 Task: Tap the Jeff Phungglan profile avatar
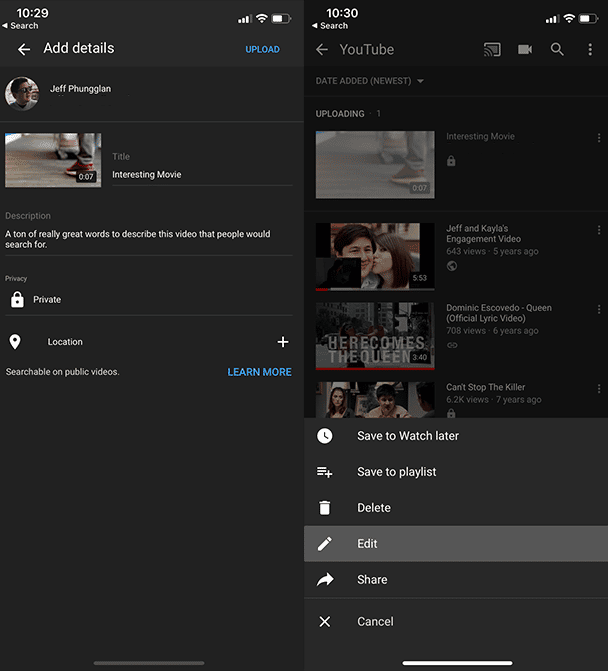pyautogui.click(x=22, y=93)
